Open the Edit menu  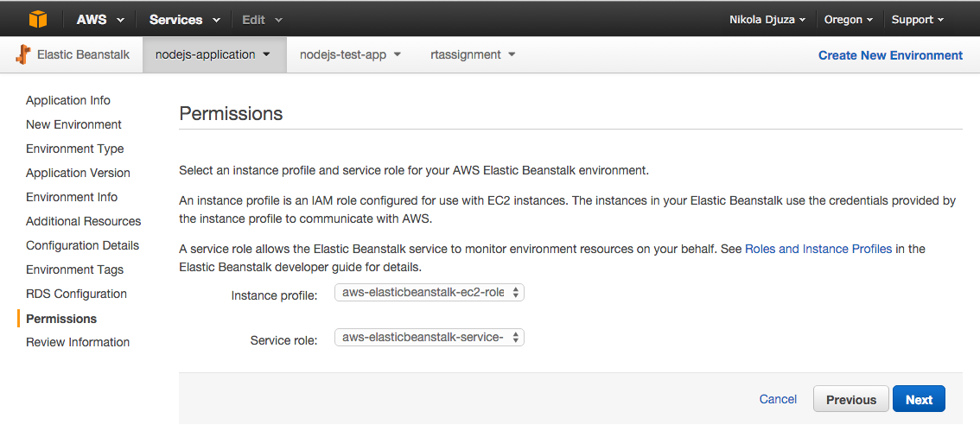pos(263,19)
